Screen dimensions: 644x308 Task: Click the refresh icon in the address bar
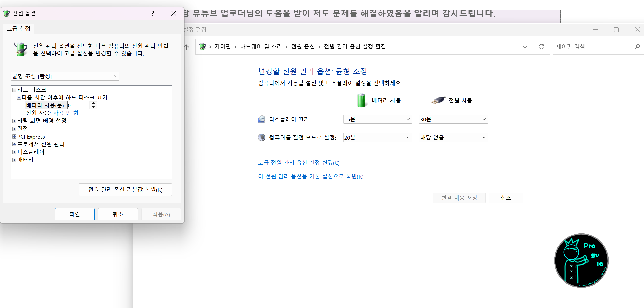[x=541, y=46]
